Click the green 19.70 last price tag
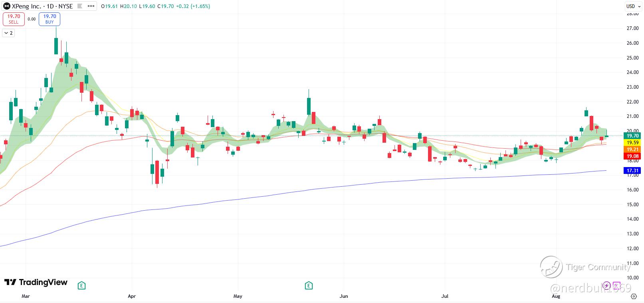Screen dimensions: 644x303 tap(632, 136)
